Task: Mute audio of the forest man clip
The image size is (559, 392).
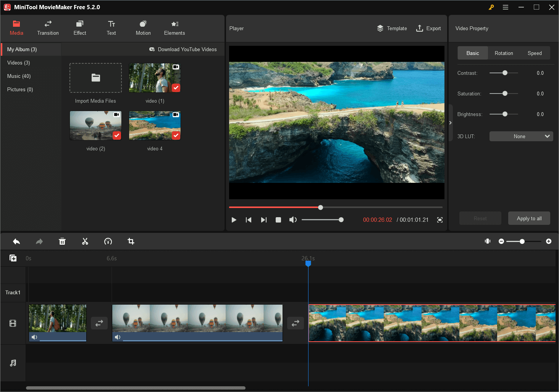Action: click(x=34, y=337)
